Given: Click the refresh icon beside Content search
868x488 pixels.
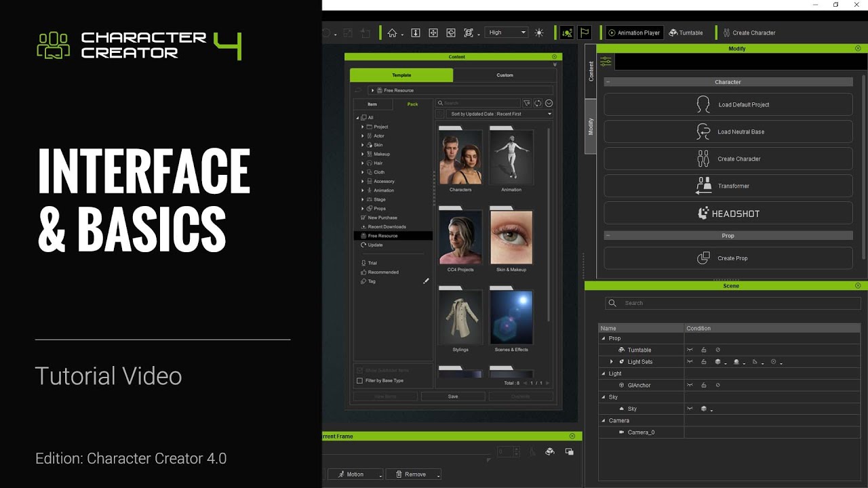Looking at the screenshot, I should tap(538, 103).
